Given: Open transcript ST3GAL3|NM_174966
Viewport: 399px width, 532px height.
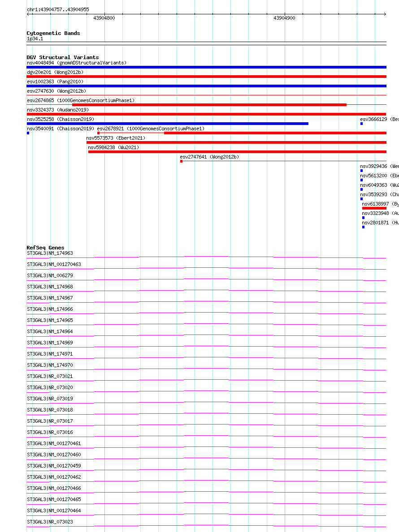Looking at the screenshot, I should (x=50, y=309).
